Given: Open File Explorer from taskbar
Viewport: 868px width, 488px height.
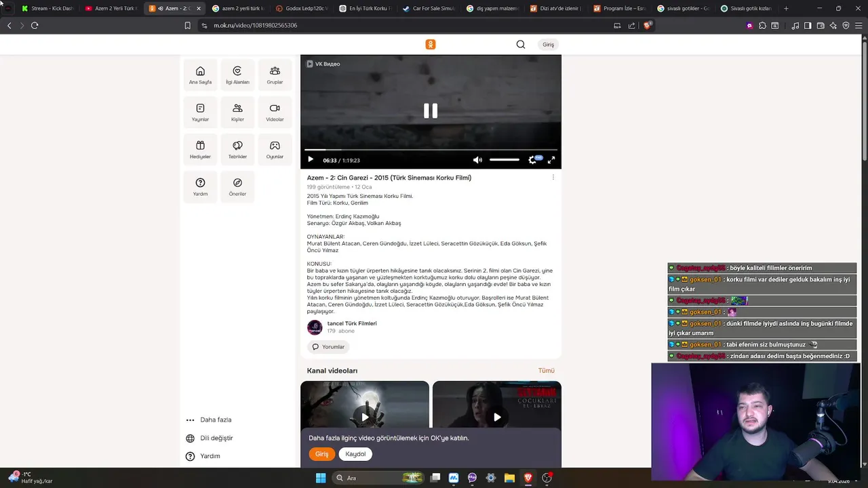Looking at the screenshot, I should pyautogui.click(x=509, y=478).
